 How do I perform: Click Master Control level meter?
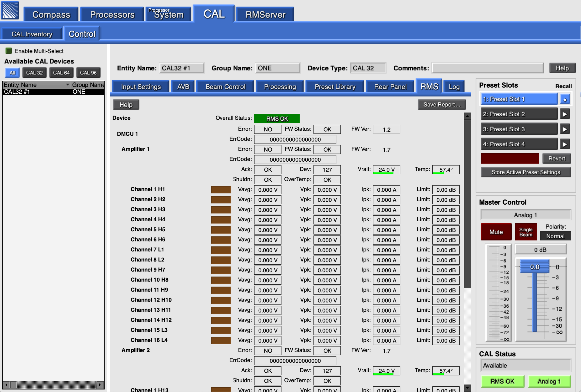[x=498, y=293]
